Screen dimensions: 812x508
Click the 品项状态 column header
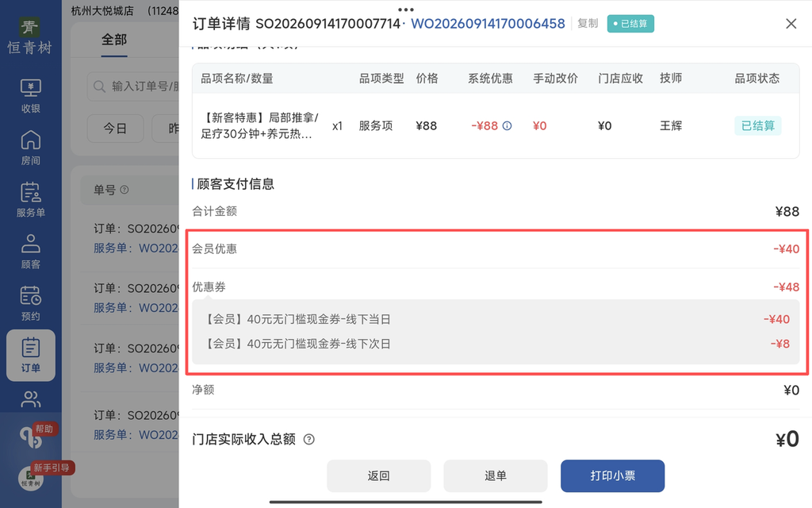point(757,79)
